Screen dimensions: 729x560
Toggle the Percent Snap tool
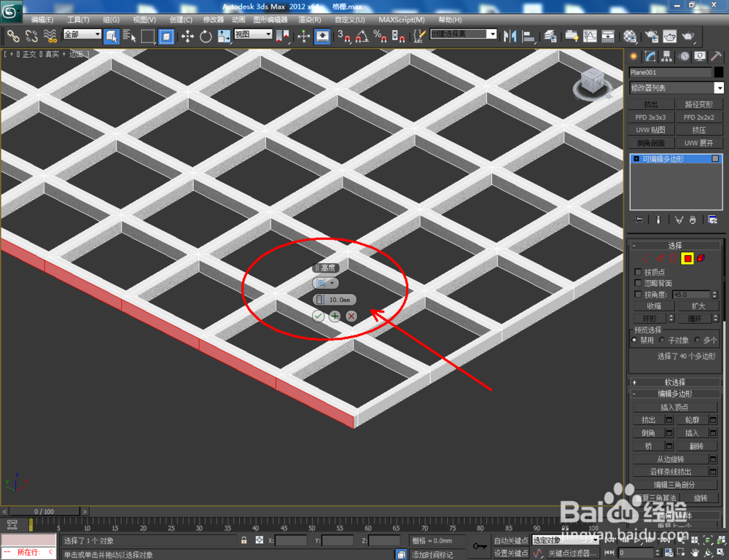(x=380, y=36)
